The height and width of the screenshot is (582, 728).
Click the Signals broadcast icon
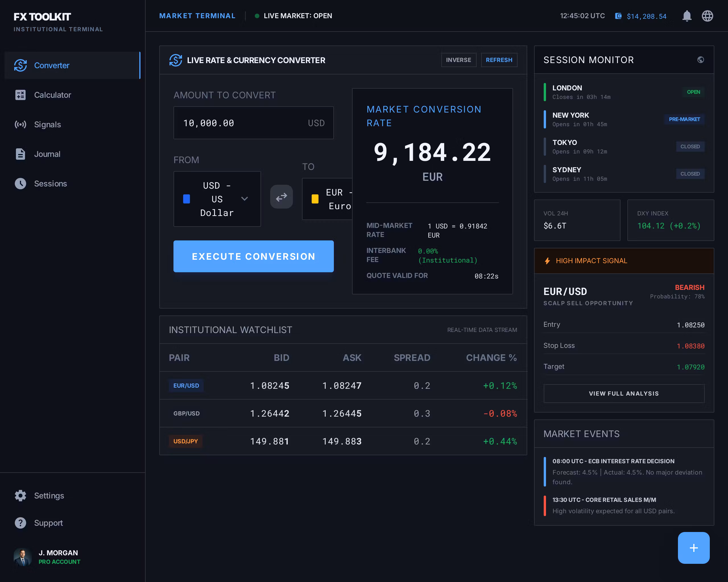pos(20,124)
